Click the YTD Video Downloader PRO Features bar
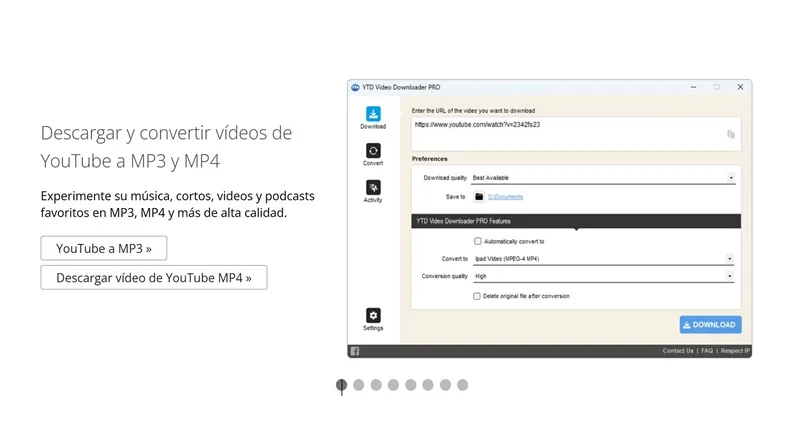The width and height of the screenshot is (800, 445). (x=576, y=221)
